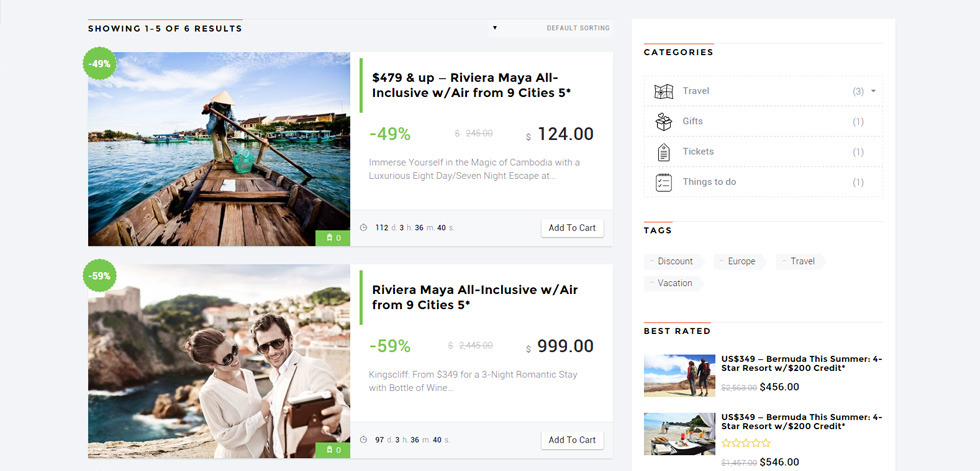This screenshot has width=980, height=471.
Task: Open the couple selfie product image
Action: pos(219,361)
